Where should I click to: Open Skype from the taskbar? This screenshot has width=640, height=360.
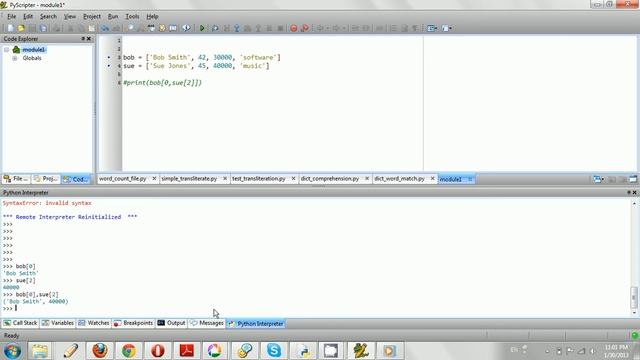[x=273, y=351]
